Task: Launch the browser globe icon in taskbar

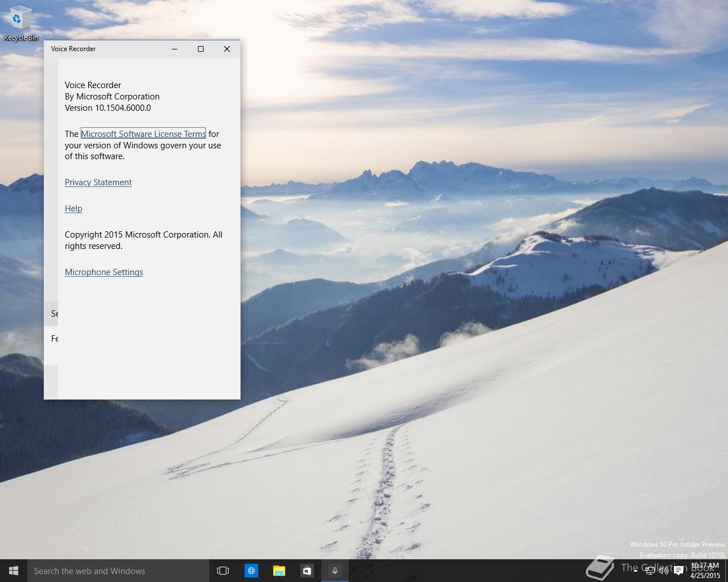Action: coord(251,571)
